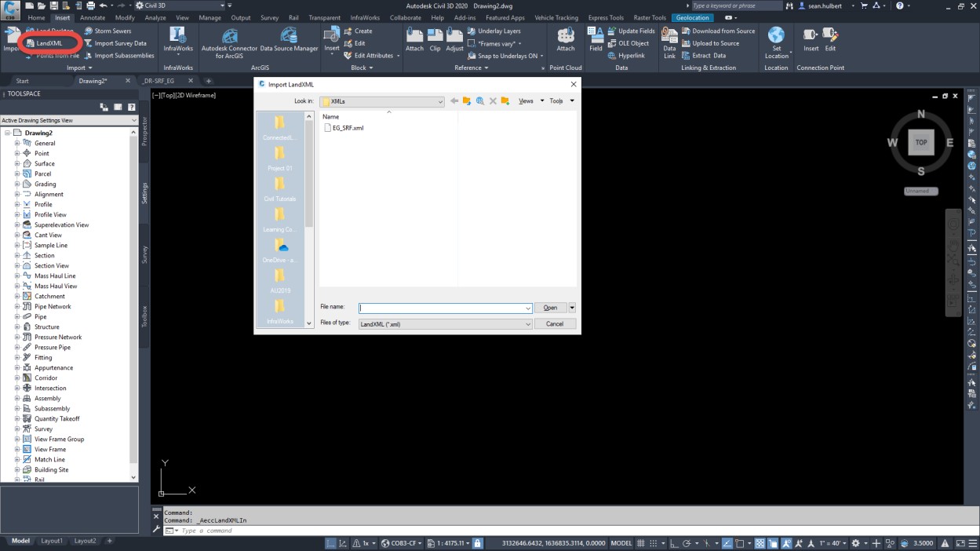Create a new folder in the dialog
Image resolution: width=980 pixels, height=551 pixels.
tap(505, 101)
